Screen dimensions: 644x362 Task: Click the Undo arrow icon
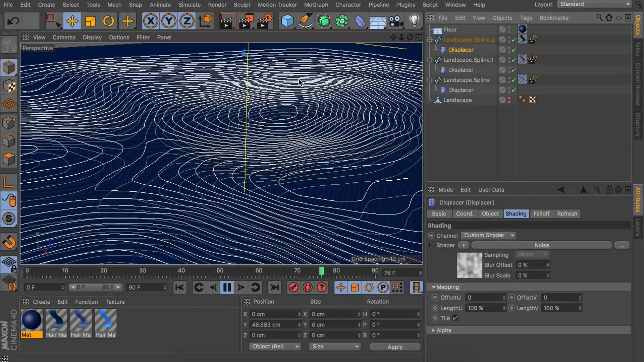(13, 21)
